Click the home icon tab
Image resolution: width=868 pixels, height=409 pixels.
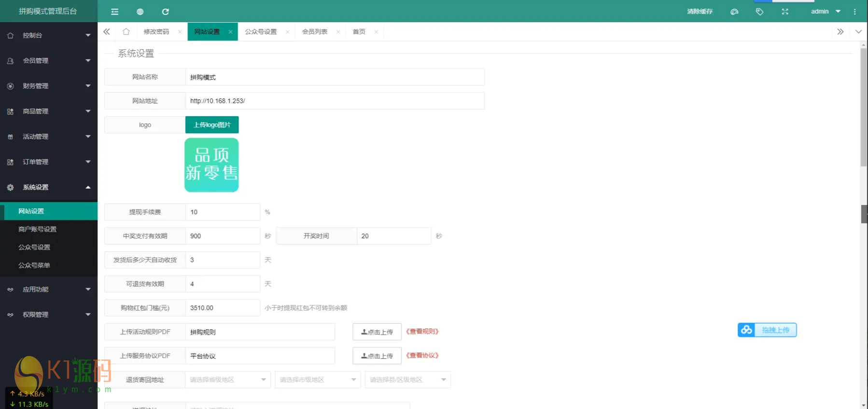(x=126, y=32)
